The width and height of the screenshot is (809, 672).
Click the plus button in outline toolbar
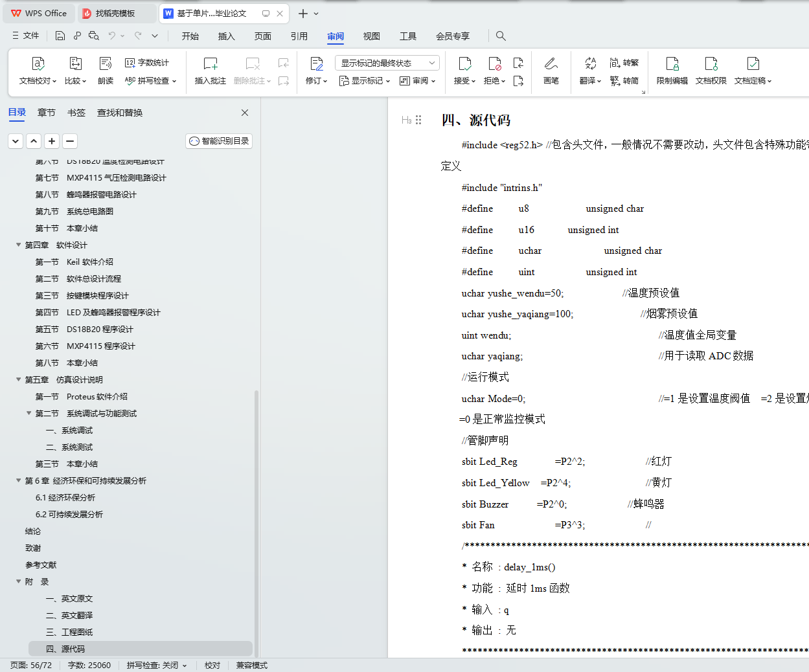pyautogui.click(x=52, y=140)
